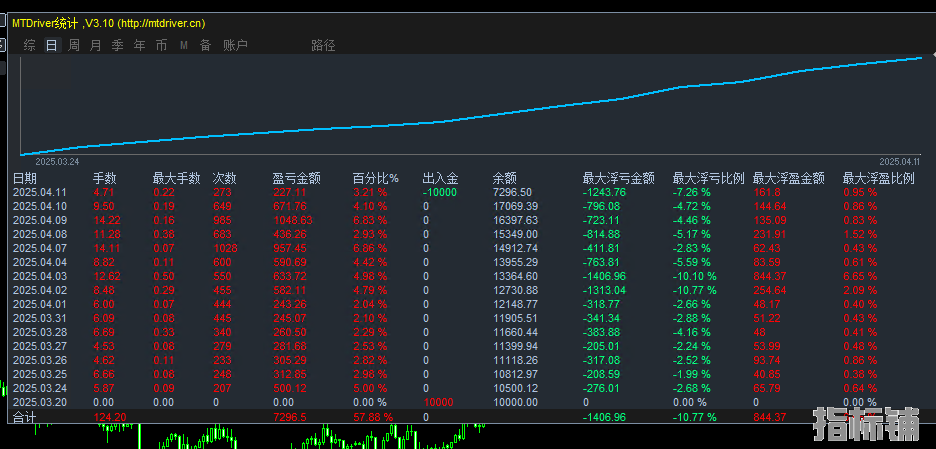Click the -10000 withdrawal value
Image resolution: width=936 pixels, height=449 pixels.
click(440, 192)
